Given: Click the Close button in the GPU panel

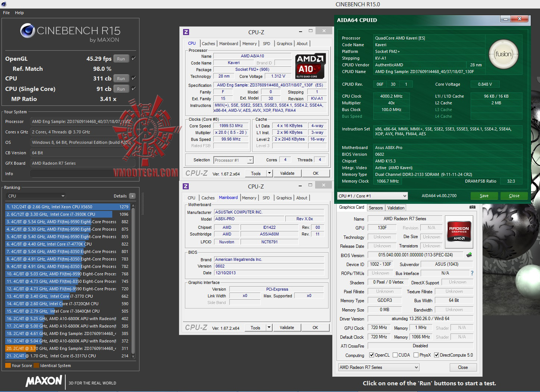Looking at the screenshot, I should click(463, 367).
